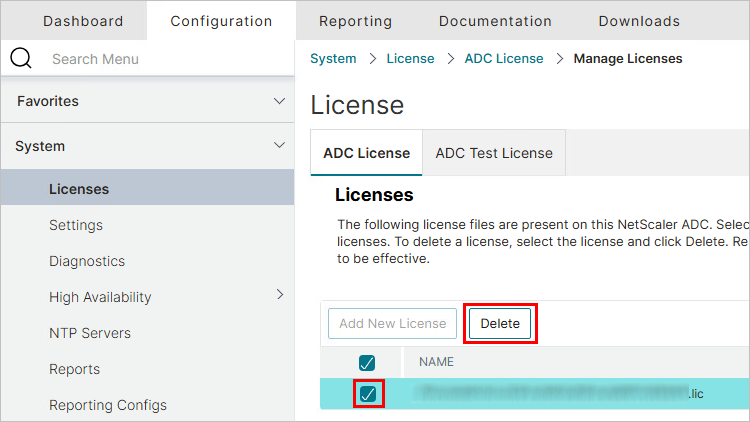
Task: Follow the System breadcrumb link
Action: point(333,59)
